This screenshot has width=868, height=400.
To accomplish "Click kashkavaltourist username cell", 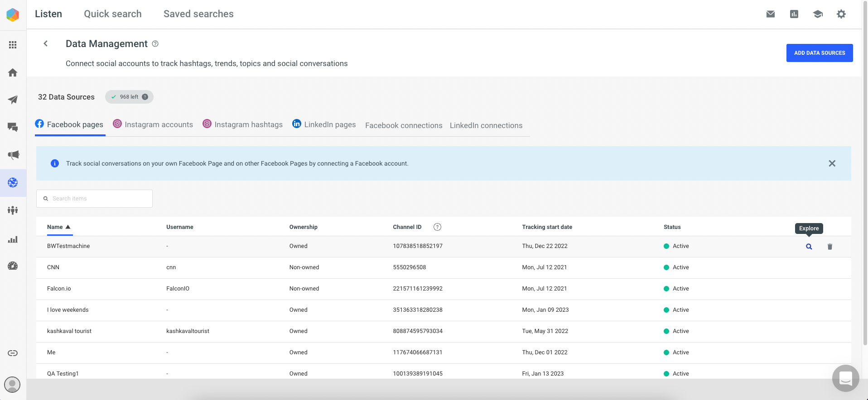I will 188,331.
